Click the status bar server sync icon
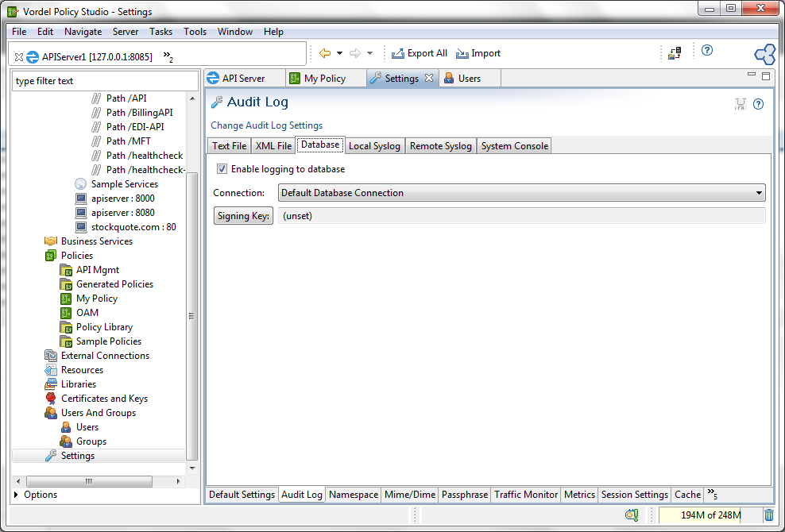The height and width of the screenshot is (532, 785). 632,515
